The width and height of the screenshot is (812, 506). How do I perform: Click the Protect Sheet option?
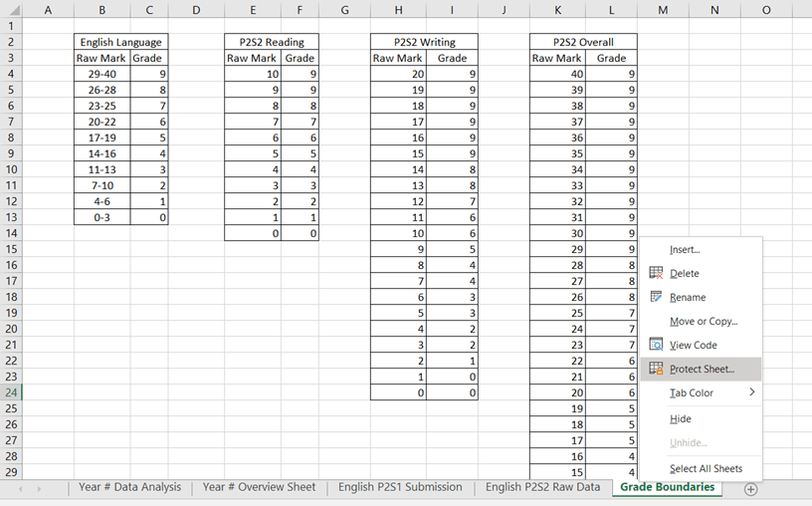[702, 369]
